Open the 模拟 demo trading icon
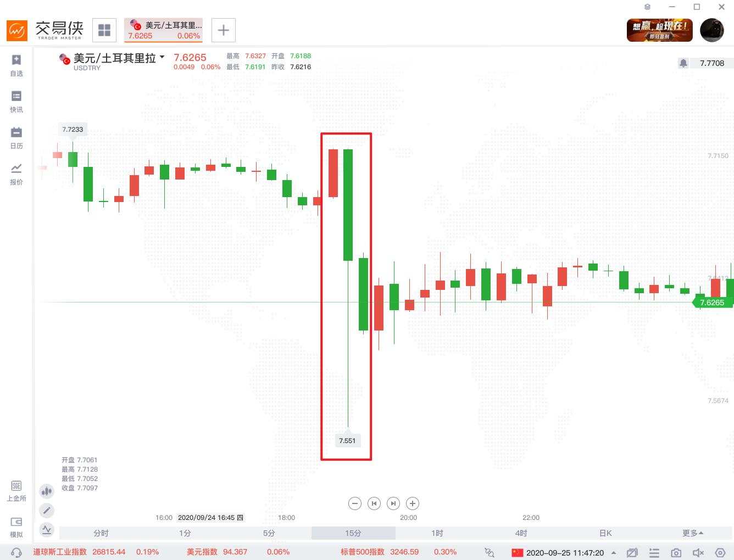 (x=16, y=527)
